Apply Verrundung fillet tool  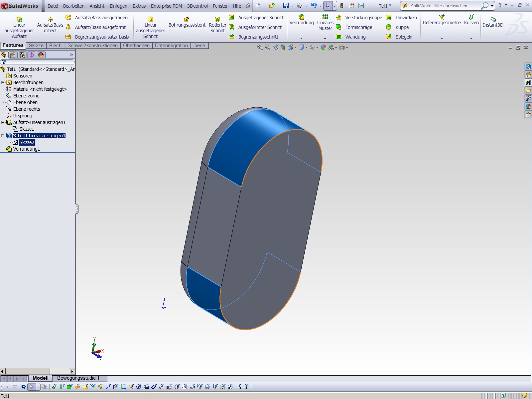pos(302,20)
